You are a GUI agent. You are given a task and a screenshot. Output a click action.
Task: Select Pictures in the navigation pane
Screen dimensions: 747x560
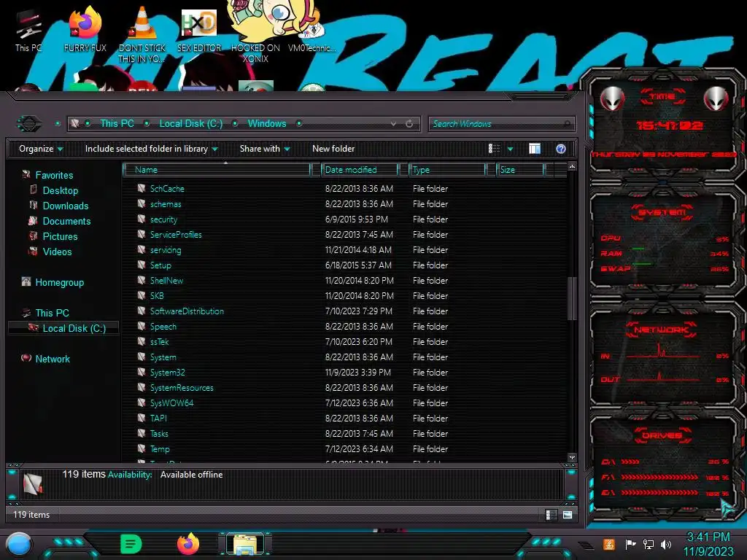tap(60, 236)
